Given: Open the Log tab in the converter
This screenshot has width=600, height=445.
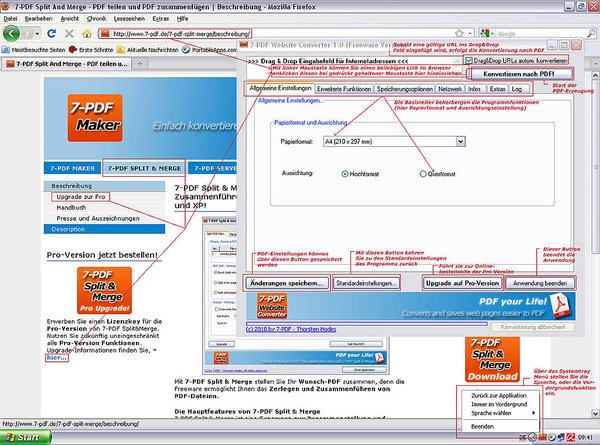Looking at the screenshot, I should [x=517, y=89].
